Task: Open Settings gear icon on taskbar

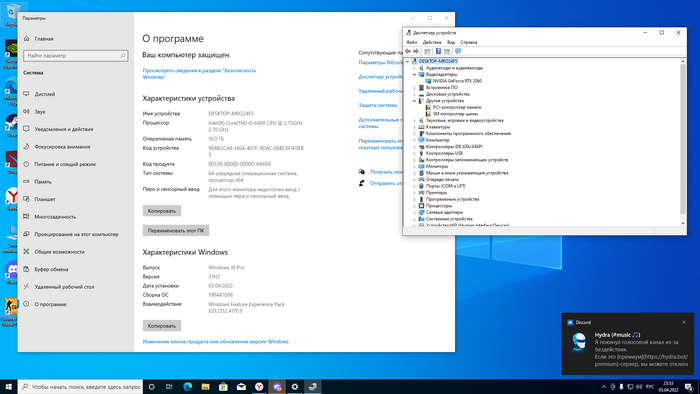Action: (x=295, y=387)
